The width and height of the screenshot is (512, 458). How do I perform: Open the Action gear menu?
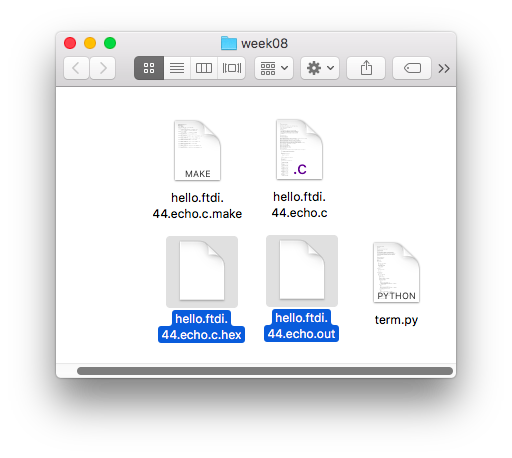[x=320, y=68]
